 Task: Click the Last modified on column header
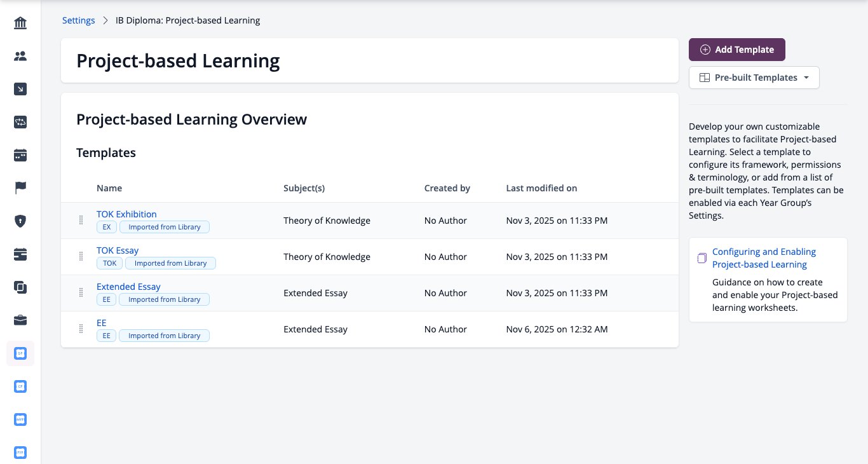coord(541,188)
